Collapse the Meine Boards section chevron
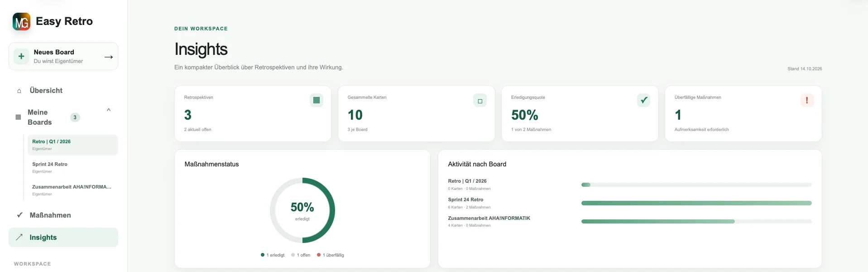 point(109,110)
